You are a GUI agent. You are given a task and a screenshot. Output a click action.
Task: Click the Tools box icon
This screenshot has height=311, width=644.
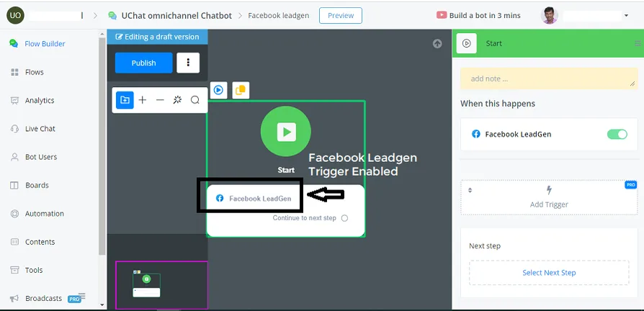coord(15,271)
